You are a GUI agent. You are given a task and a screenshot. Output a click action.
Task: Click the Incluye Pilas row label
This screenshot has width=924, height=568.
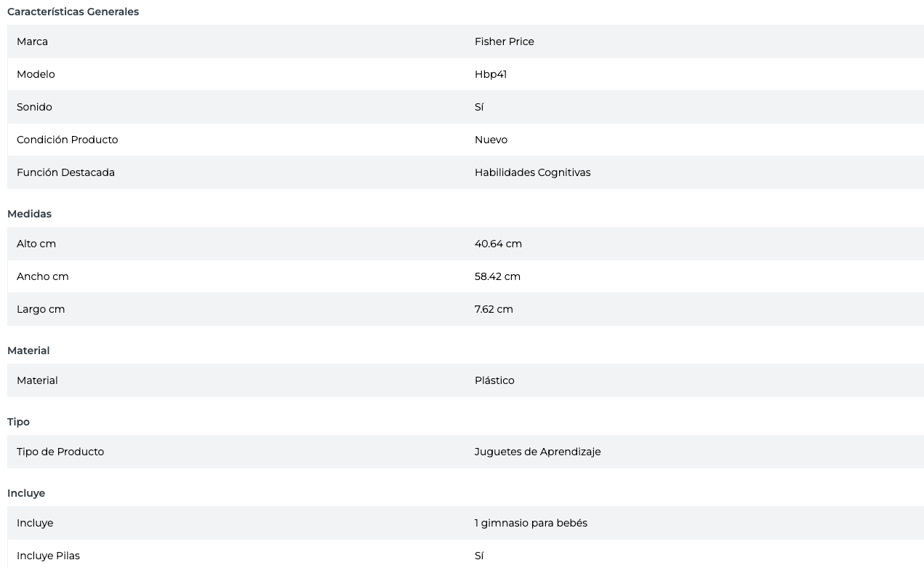[48, 556]
